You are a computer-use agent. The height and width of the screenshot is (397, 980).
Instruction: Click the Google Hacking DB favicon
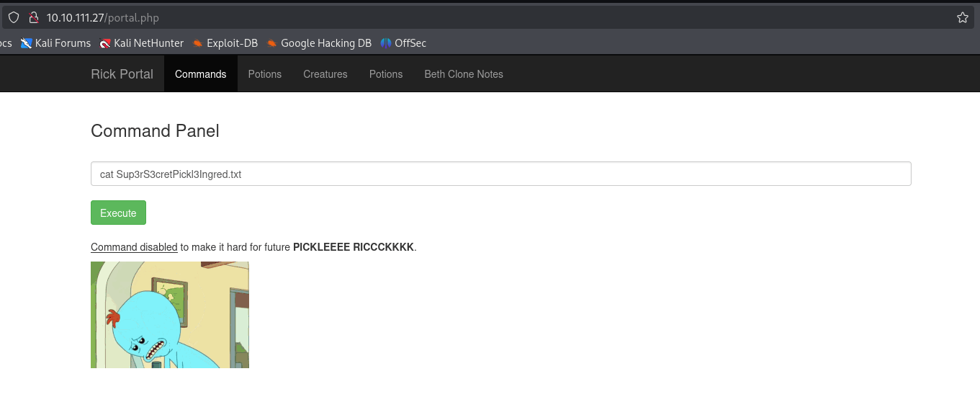point(272,43)
